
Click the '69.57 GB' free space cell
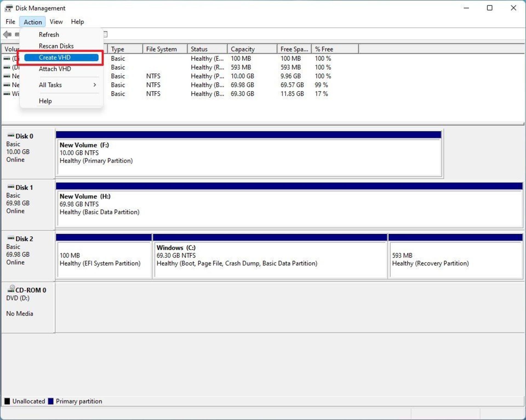coord(292,85)
